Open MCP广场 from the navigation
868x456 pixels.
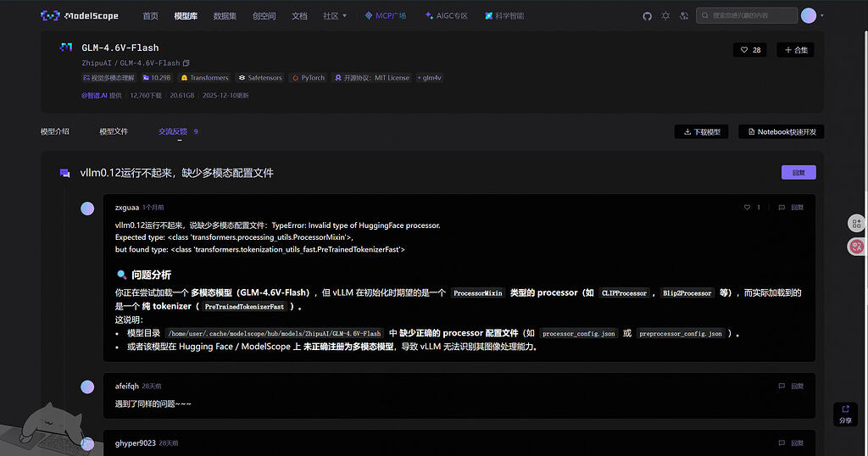[386, 16]
